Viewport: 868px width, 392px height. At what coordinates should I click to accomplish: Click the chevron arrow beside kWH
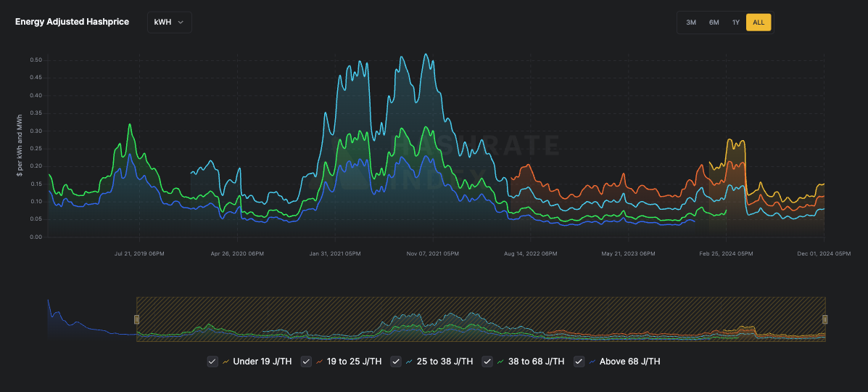click(x=181, y=23)
